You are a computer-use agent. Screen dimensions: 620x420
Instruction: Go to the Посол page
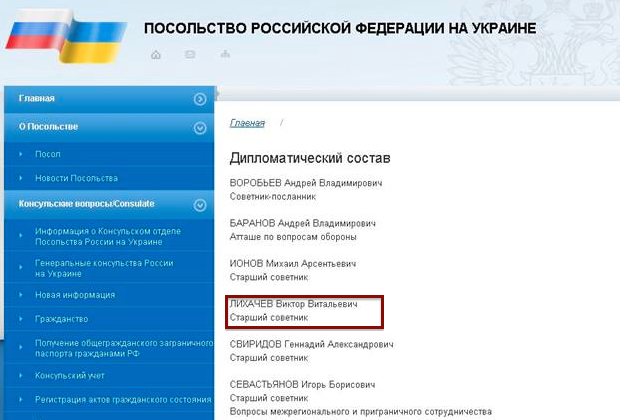[48, 154]
